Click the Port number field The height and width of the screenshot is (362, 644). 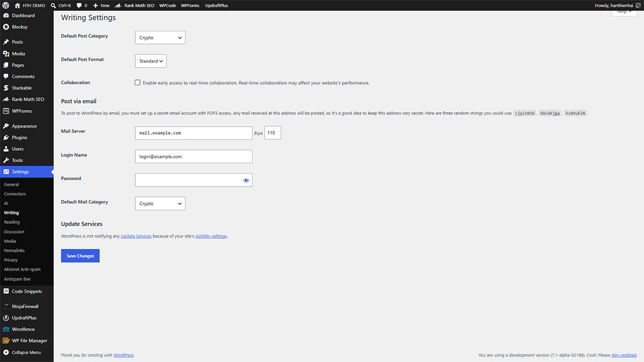(273, 133)
